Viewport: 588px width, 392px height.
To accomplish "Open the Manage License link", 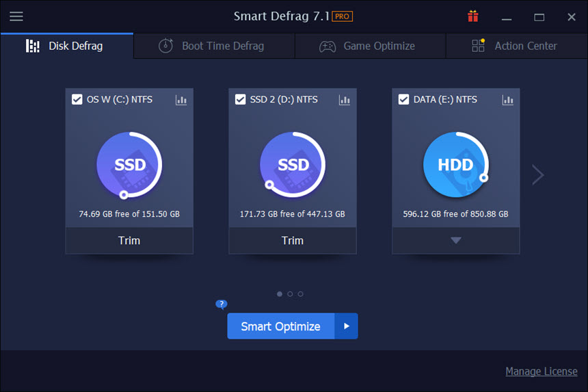I will tap(541, 371).
